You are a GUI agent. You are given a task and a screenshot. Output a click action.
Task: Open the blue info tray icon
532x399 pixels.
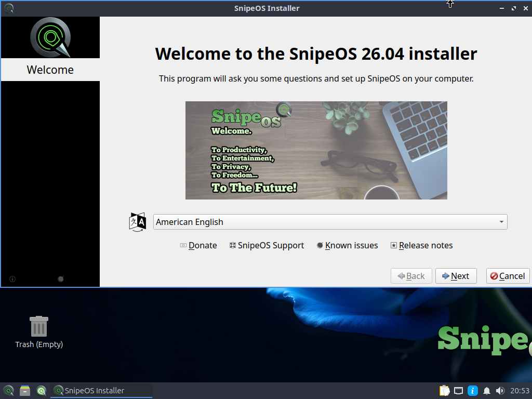click(x=473, y=391)
